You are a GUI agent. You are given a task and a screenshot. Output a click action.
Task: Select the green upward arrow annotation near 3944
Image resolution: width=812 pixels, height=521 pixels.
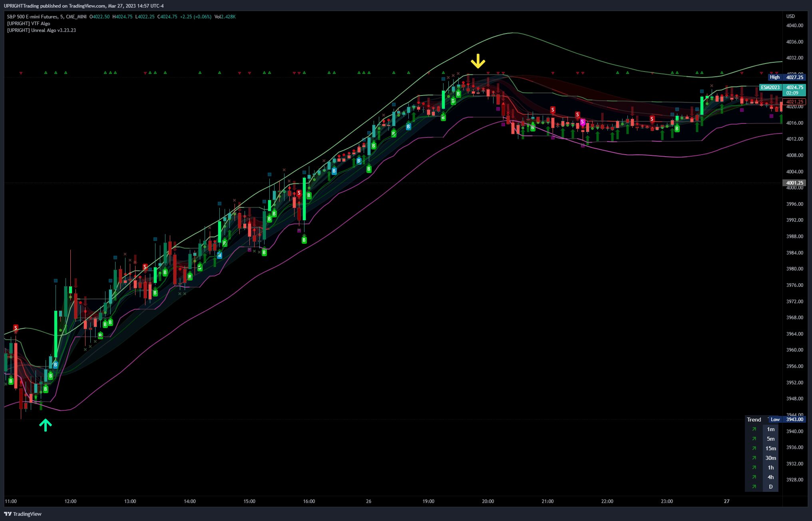(45, 424)
